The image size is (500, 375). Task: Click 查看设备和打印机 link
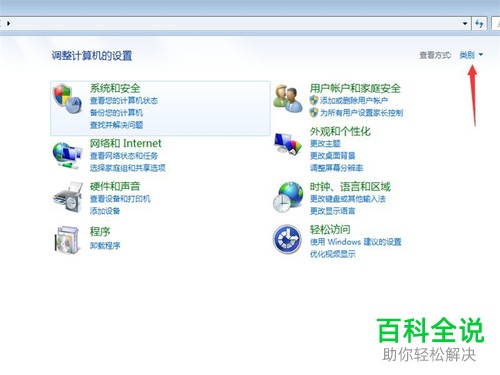[120, 199]
